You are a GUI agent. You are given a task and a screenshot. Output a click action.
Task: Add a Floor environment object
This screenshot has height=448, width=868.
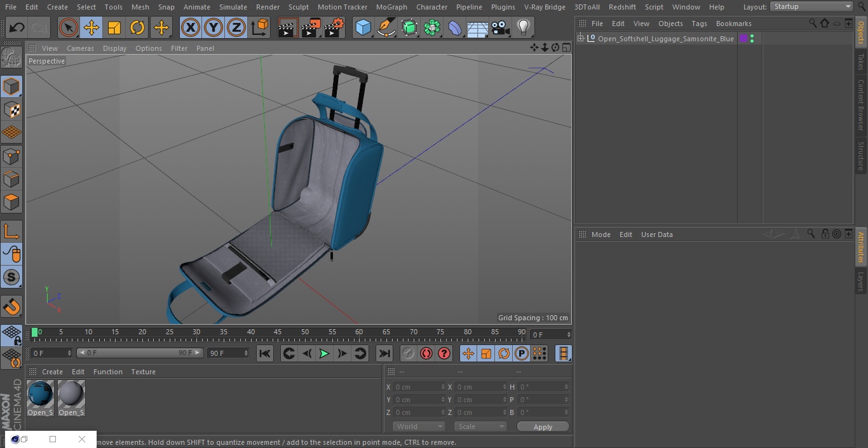pyautogui.click(x=477, y=27)
